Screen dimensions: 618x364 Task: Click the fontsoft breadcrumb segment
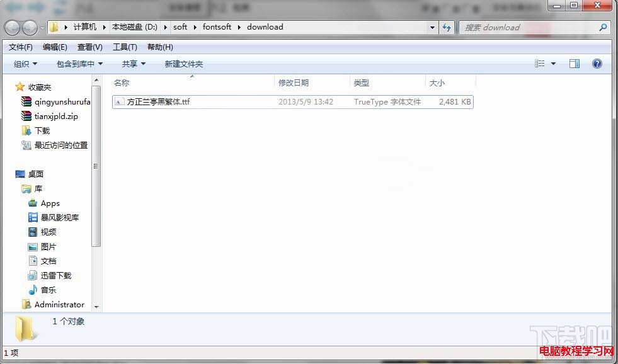[217, 27]
